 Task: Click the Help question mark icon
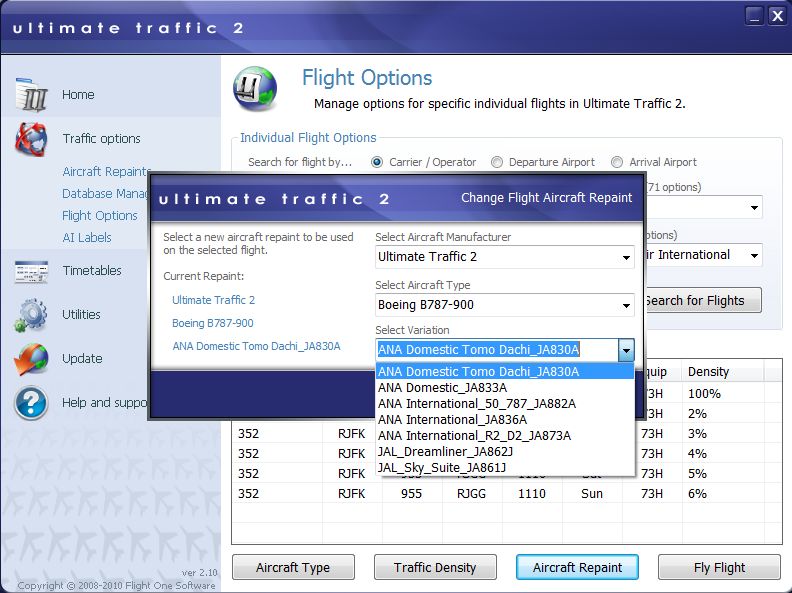click(31, 403)
